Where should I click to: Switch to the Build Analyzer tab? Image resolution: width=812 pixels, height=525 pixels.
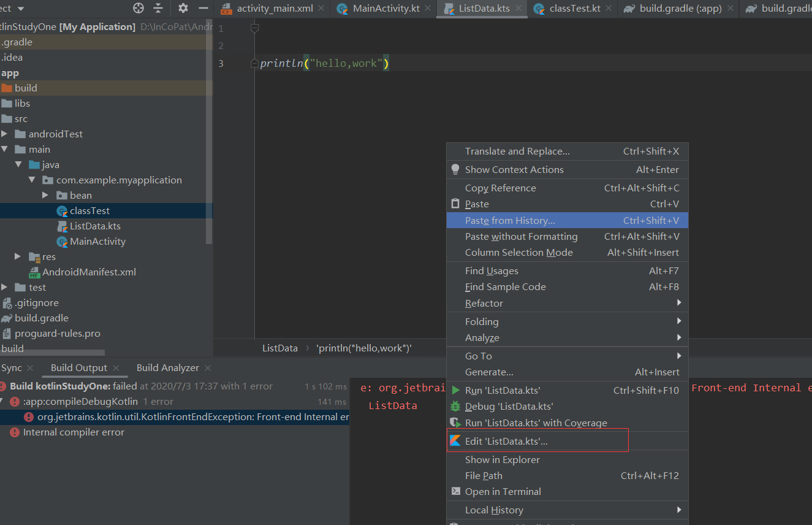point(168,367)
